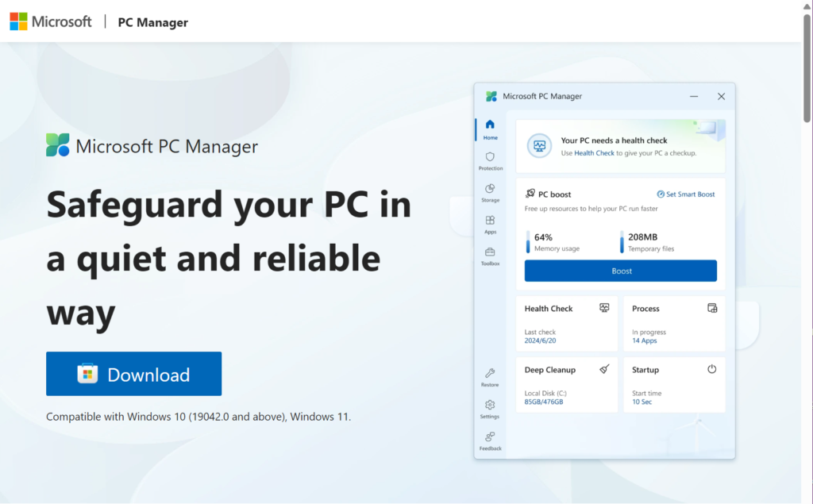Click the 2024/6/20 last check date
Viewport: 813px width, 504px height.
point(540,340)
